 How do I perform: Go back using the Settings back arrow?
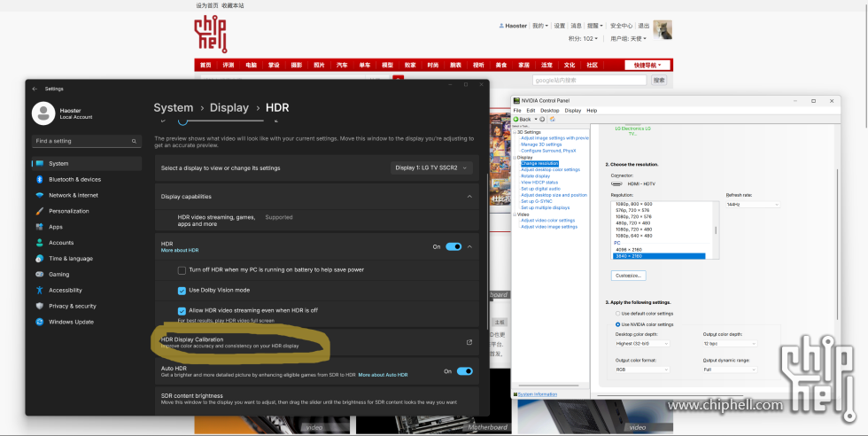pyautogui.click(x=35, y=89)
